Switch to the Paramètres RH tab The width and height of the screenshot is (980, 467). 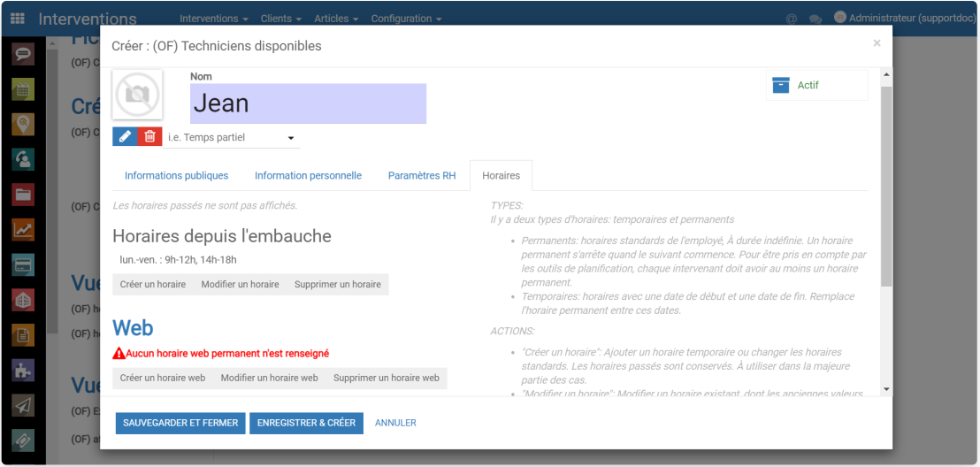(x=422, y=176)
